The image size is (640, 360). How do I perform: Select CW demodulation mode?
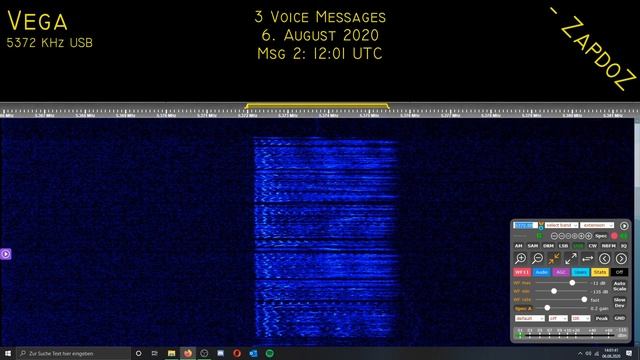pyautogui.click(x=593, y=246)
